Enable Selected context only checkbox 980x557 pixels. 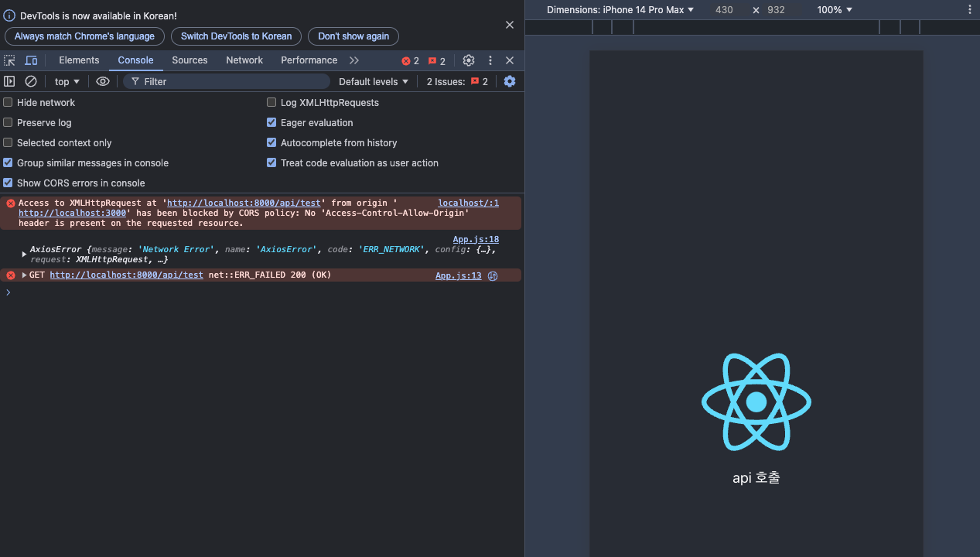click(x=8, y=142)
